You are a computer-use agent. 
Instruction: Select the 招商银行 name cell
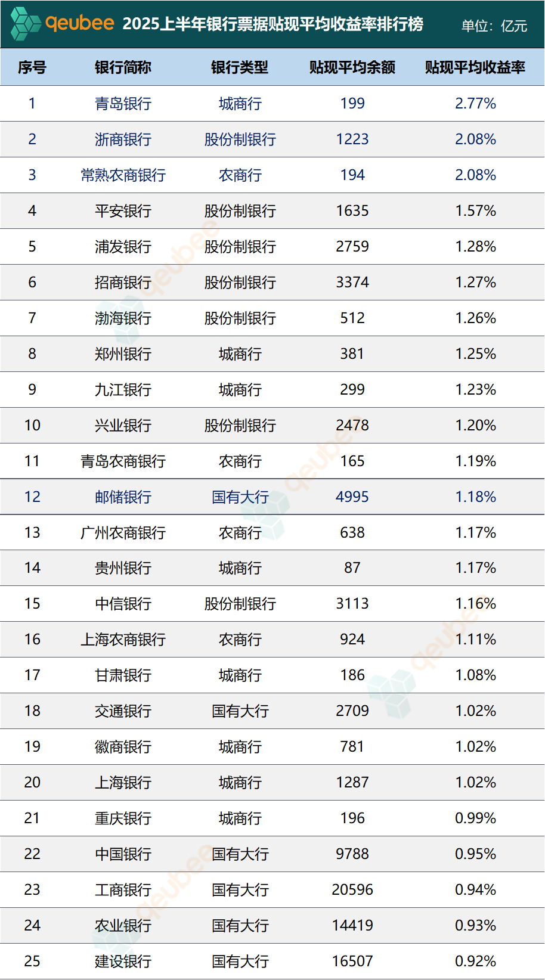tap(123, 283)
